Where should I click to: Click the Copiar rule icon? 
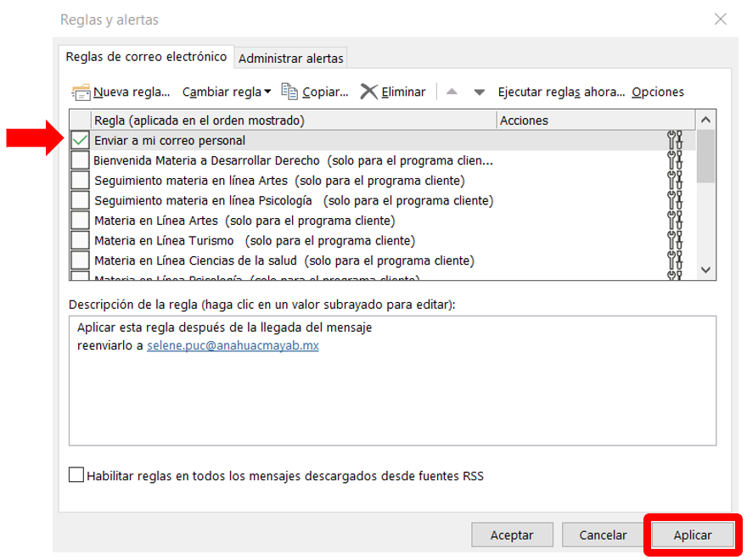pyautogui.click(x=289, y=92)
